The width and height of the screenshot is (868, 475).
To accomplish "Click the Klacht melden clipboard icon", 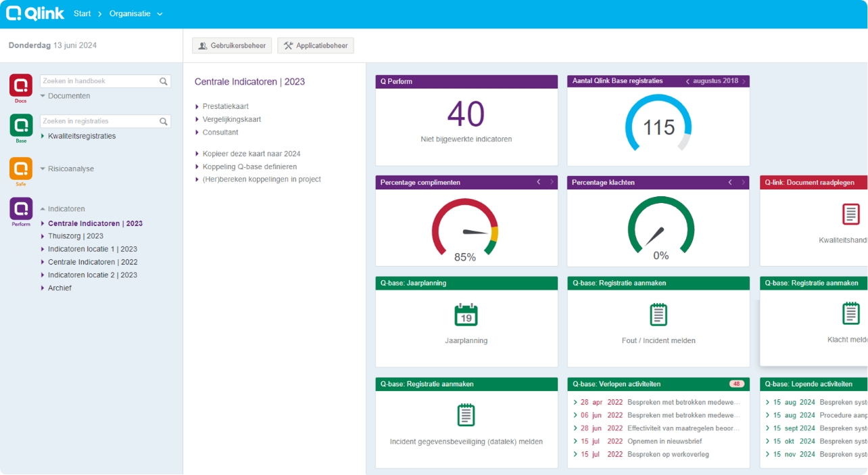I will pos(851,314).
